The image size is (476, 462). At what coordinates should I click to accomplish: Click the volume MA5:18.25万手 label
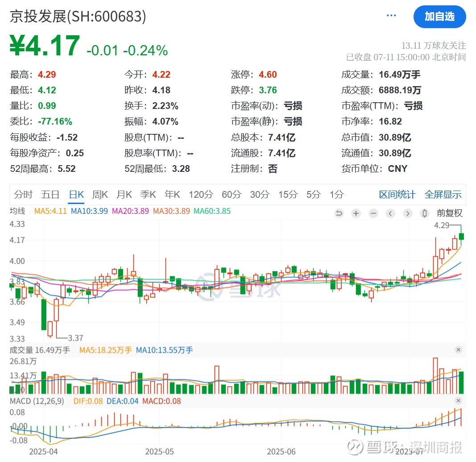click(105, 350)
